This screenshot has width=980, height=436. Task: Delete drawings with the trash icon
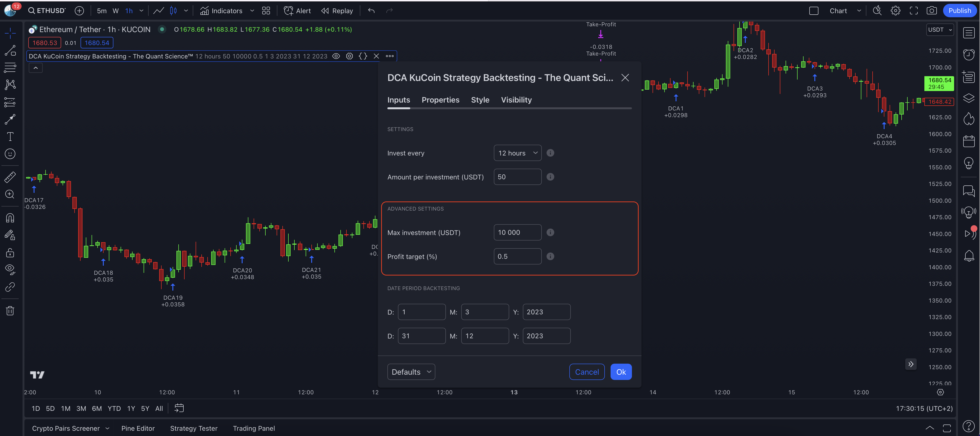10,311
